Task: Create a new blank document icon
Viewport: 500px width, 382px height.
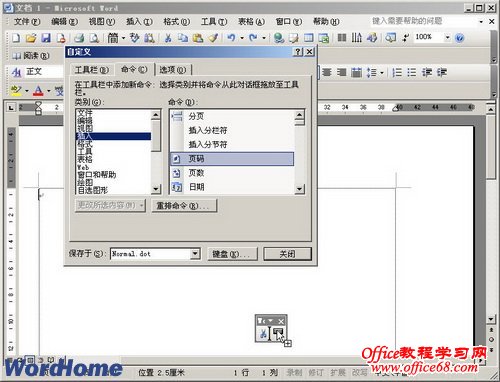Action: (x=16, y=38)
